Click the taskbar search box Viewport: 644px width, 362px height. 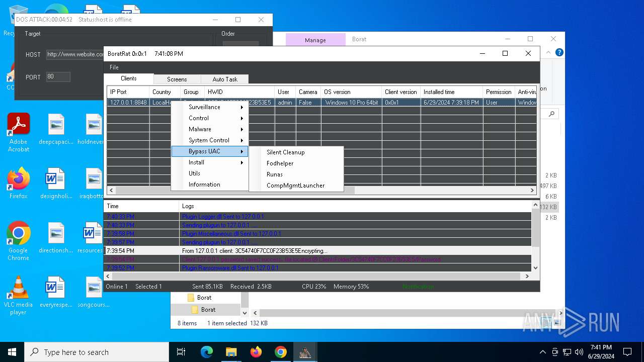coord(97,352)
